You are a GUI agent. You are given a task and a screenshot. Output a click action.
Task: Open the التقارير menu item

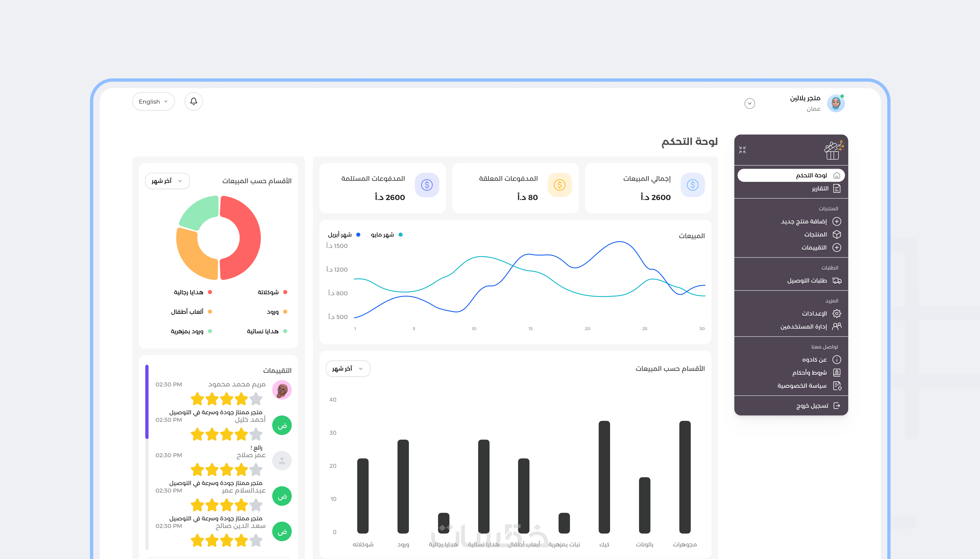click(x=820, y=188)
